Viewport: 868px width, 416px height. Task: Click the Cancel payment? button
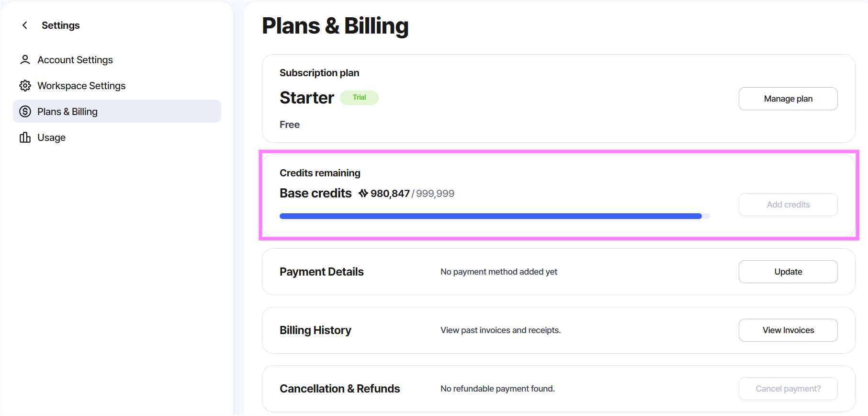point(788,389)
